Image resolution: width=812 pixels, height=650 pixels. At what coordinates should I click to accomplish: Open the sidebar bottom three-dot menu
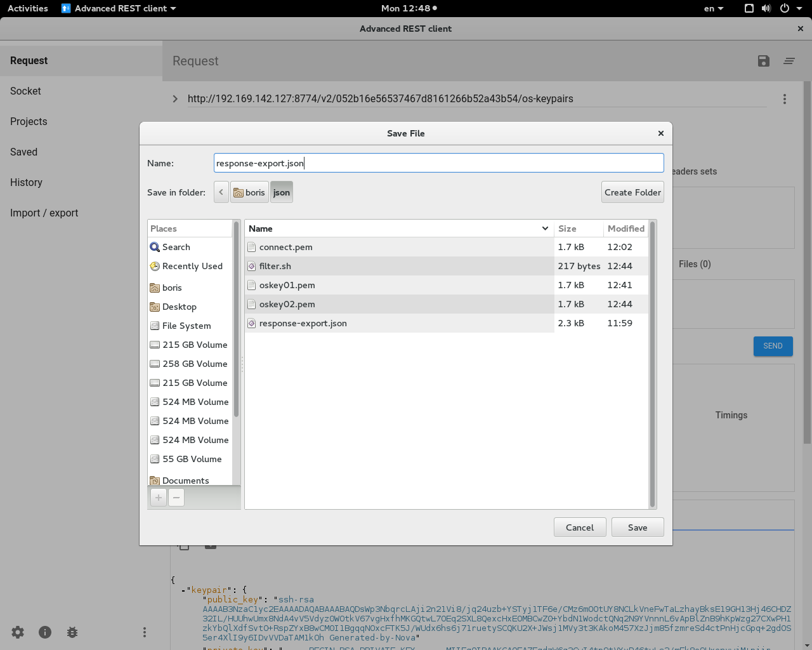coord(145,632)
